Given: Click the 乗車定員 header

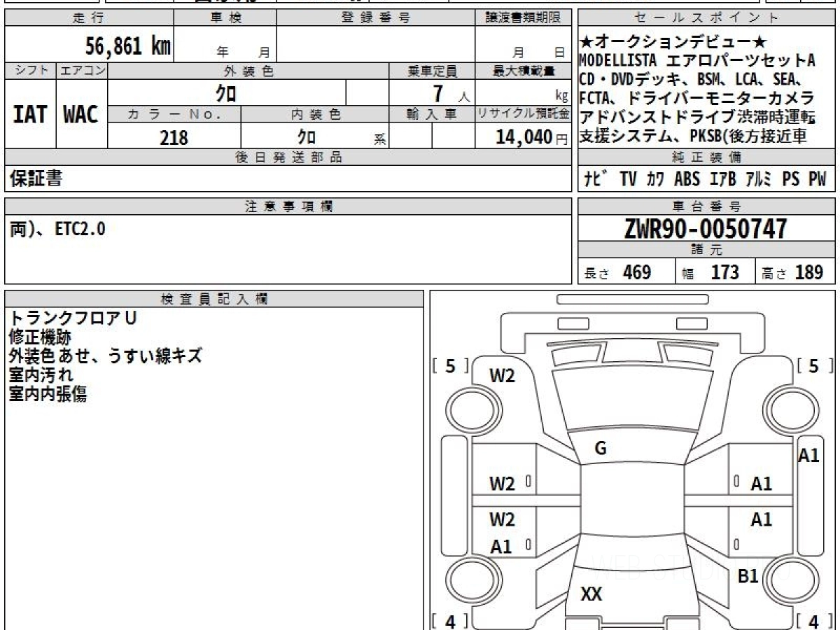Looking at the screenshot, I should [433, 71].
